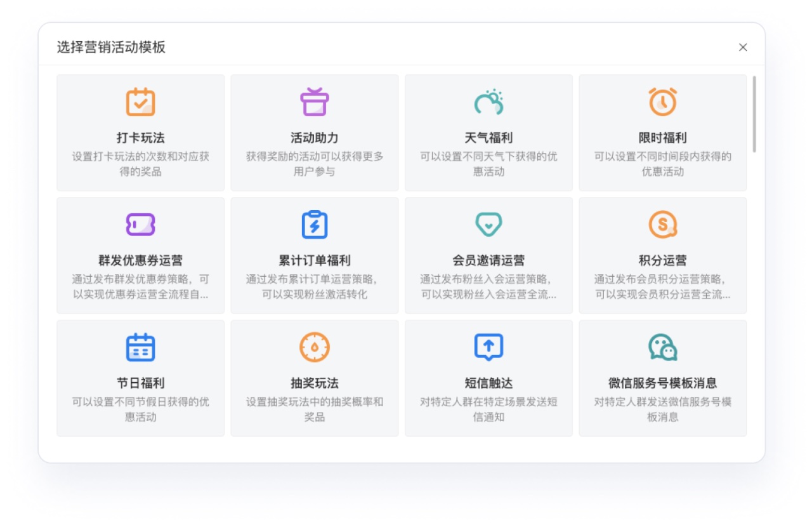Click the cloud and sun icon for 天气福利
Viewport: 812px width, 525px height.
[x=488, y=102]
